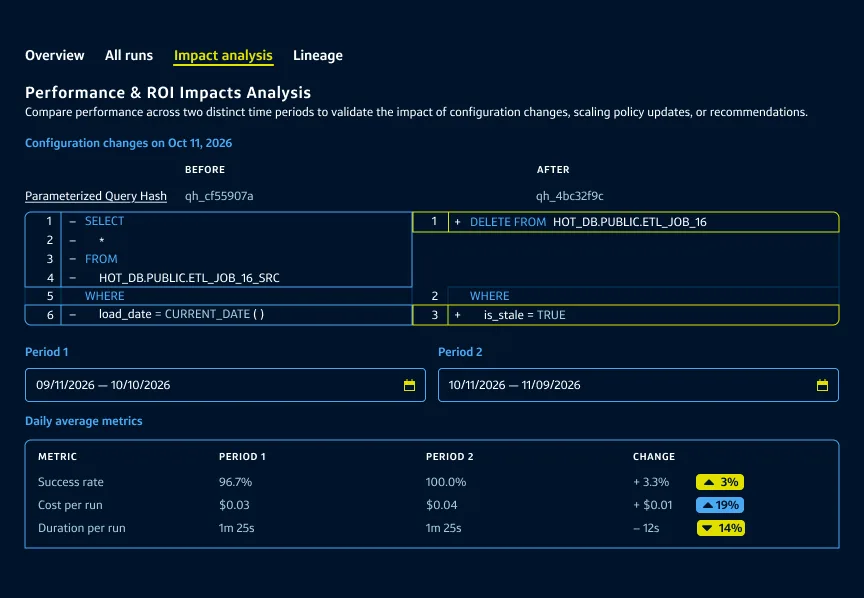Image resolution: width=864 pixels, height=598 pixels.
Task: Open the Period 2 calendar icon
Action: point(822,385)
